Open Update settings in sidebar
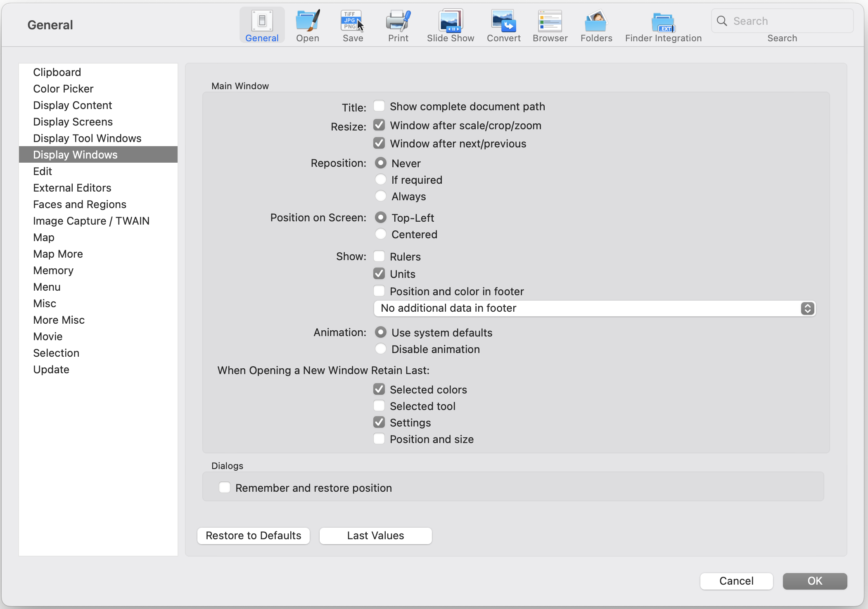 coord(98,370)
